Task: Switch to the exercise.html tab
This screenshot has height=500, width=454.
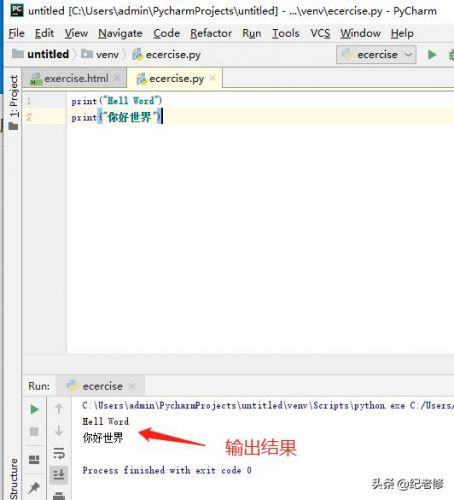Action: coord(71,79)
